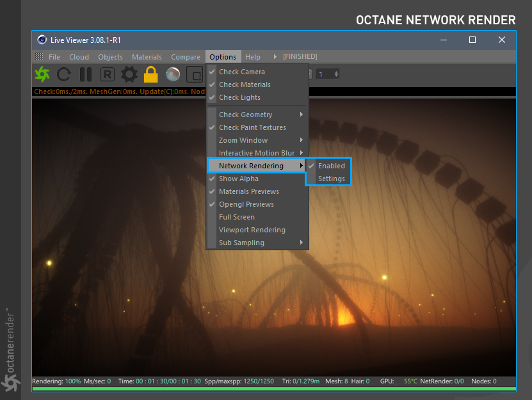The height and width of the screenshot is (400, 532).
Task: Disable Network Rendering Enabled checkmark
Action: (x=331, y=166)
